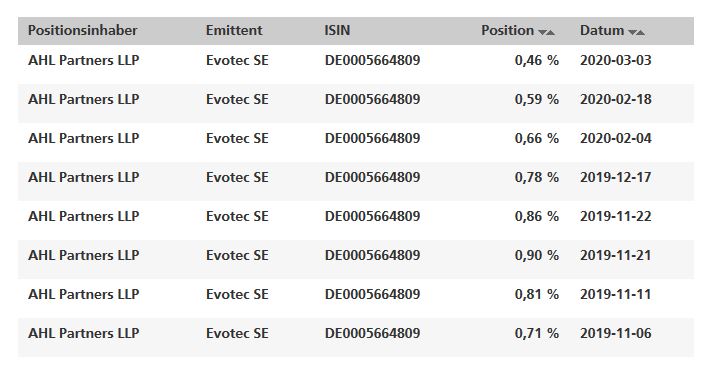Click the 0,71 % position value
The width and height of the screenshot is (704, 367).
(537, 333)
